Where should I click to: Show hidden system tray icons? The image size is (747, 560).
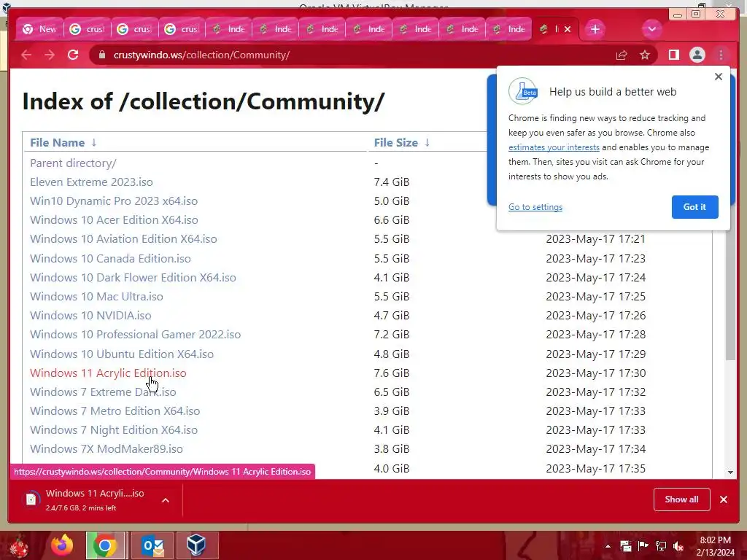(x=608, y=546)
